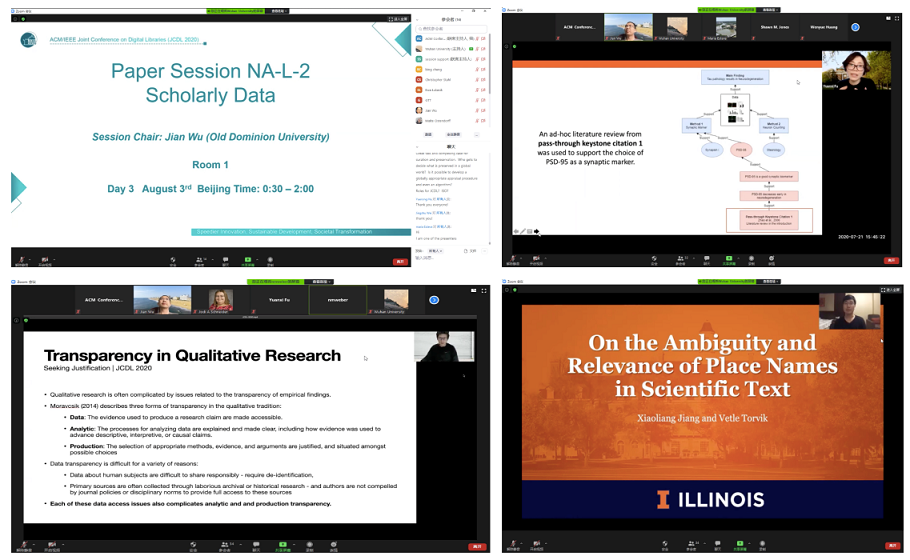
Task: Mute microphone in the Illinois slide window
Action: point(515,546)
